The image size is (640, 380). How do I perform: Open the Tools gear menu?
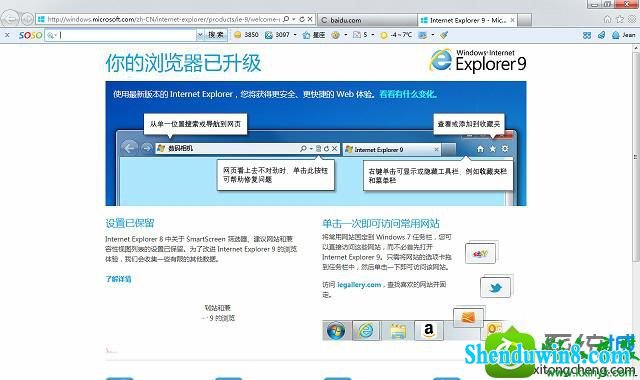click(x=632, y=19)
